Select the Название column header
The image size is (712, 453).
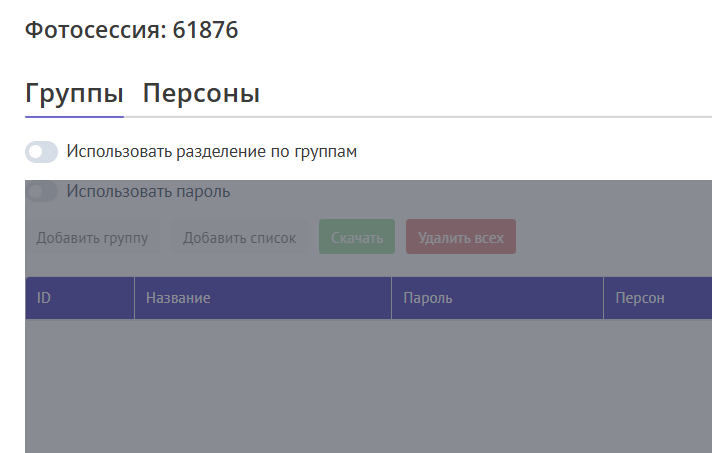coord(178,298)
